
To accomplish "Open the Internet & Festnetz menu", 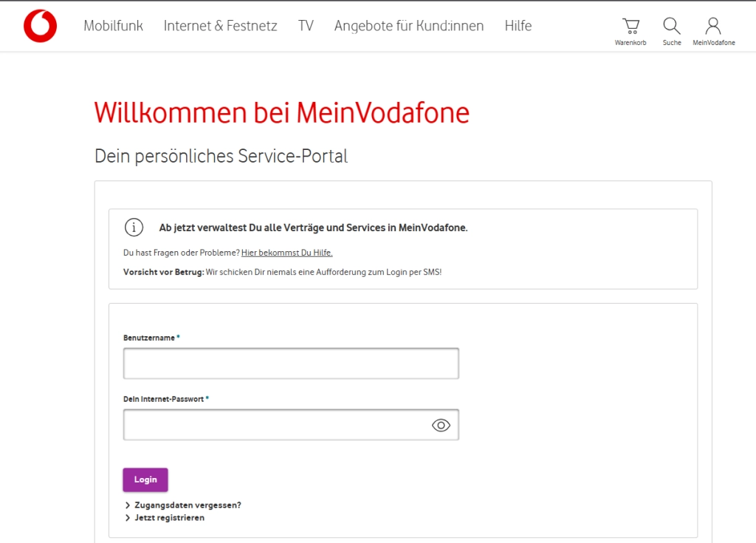I will click(220, 26).
